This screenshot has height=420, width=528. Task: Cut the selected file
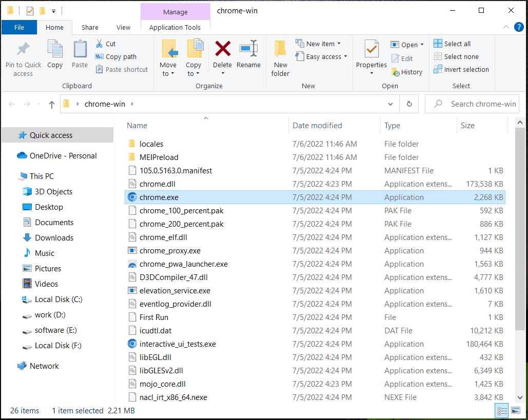[x=108, y=44]
